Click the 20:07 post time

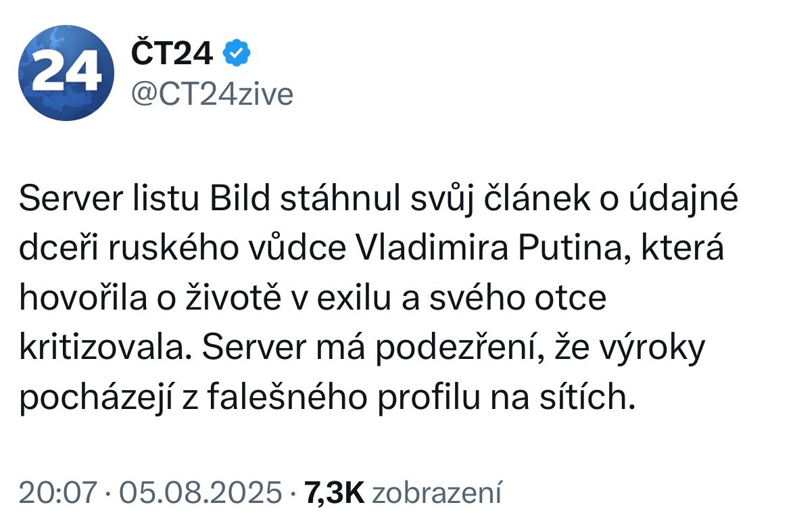(x=57, y=491)
